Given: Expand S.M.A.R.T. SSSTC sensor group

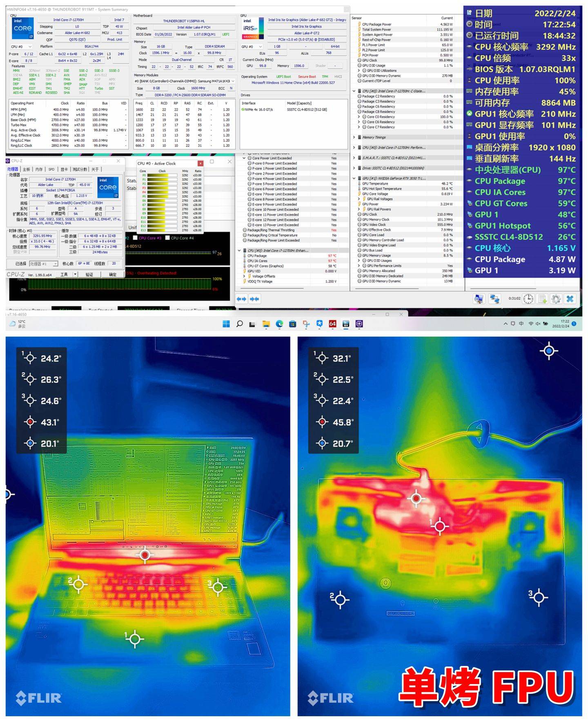Looking at the screenshot, I should pos(354,158).
